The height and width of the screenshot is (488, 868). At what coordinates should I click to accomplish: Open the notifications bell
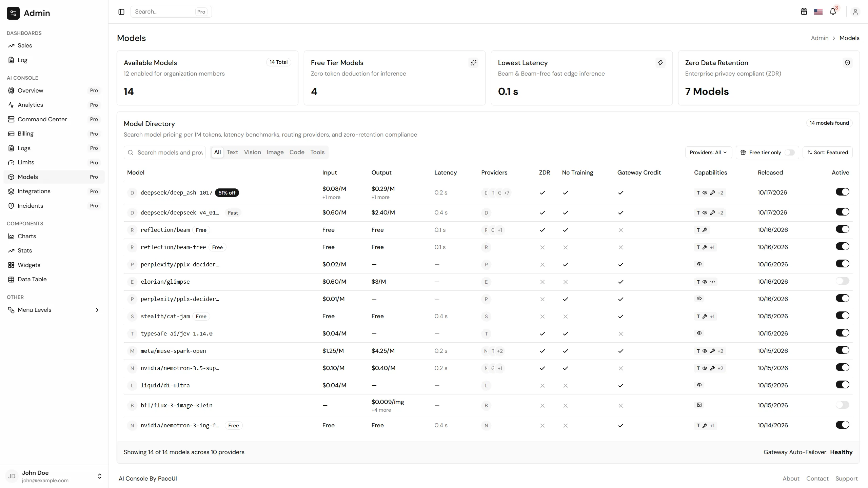coord(833,12)
